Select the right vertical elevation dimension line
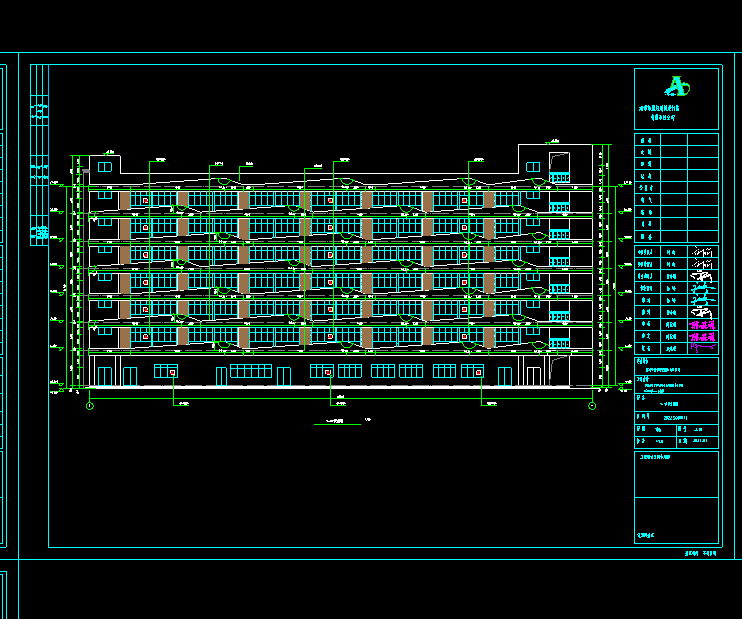Screen dimensions: 742x619 point(606,270)
